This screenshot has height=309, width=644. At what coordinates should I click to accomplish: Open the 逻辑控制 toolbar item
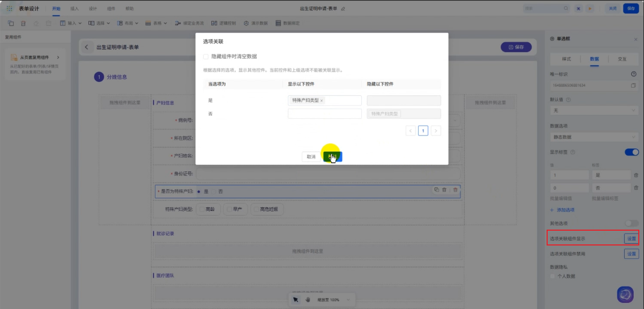pyautogui.click(x=224, y=23)
